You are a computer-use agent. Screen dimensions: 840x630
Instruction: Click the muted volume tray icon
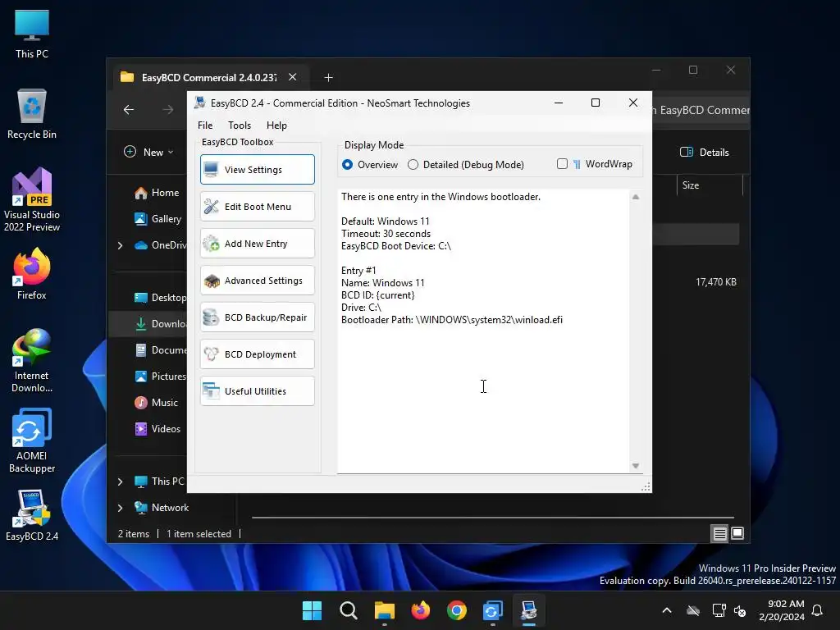point(740,610)
